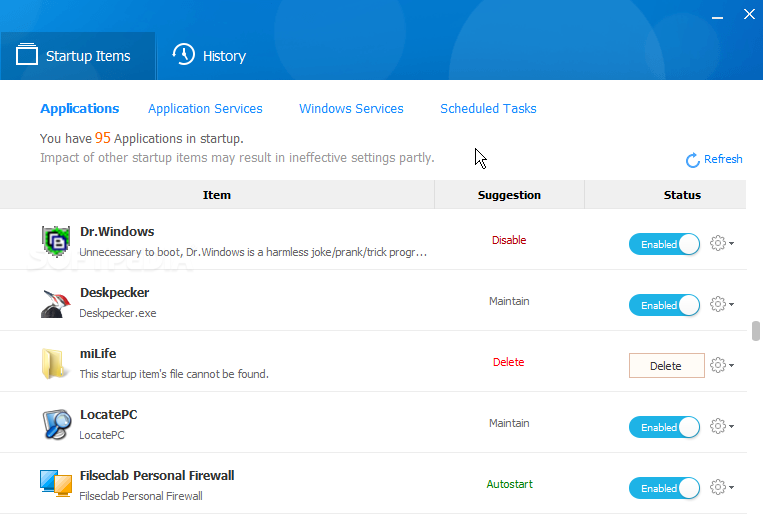This screenshot has width=763, height=516.
Task: Expand the dropdown arrow next to miLife gear
Action: pos(731,366)
